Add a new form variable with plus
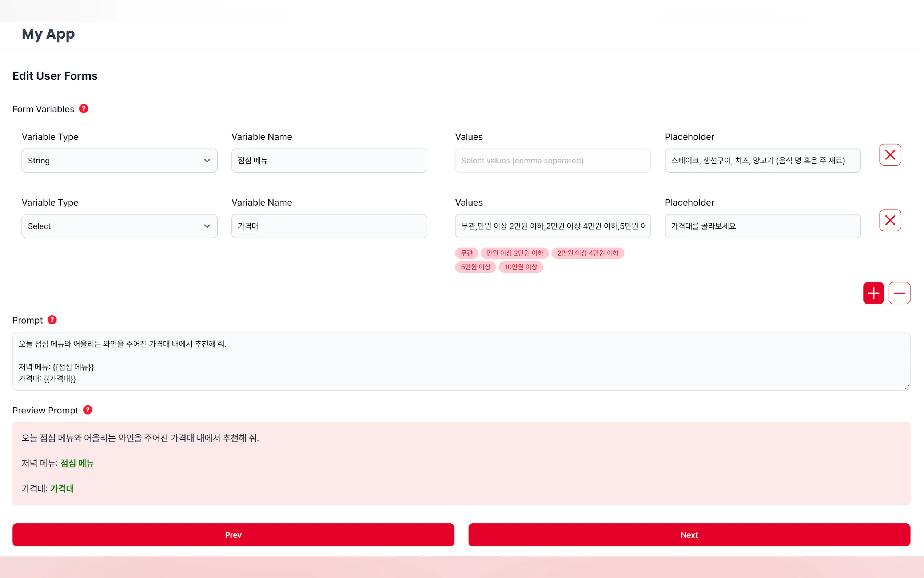 (x=873, y=293)
